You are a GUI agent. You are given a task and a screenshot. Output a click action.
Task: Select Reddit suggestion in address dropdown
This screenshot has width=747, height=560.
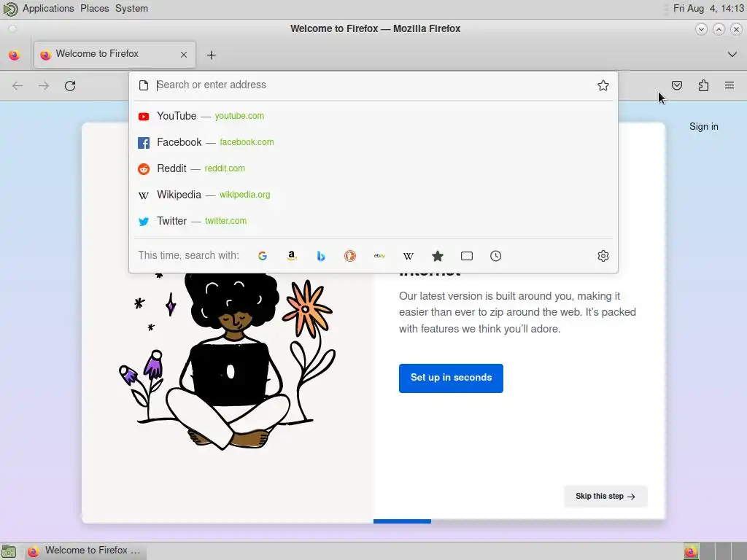pos(373,168)
